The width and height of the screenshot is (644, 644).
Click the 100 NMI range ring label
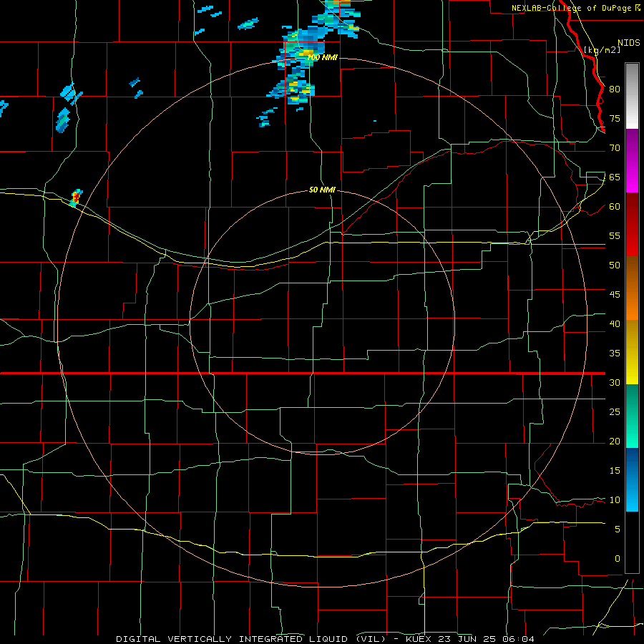click(322, 57)
